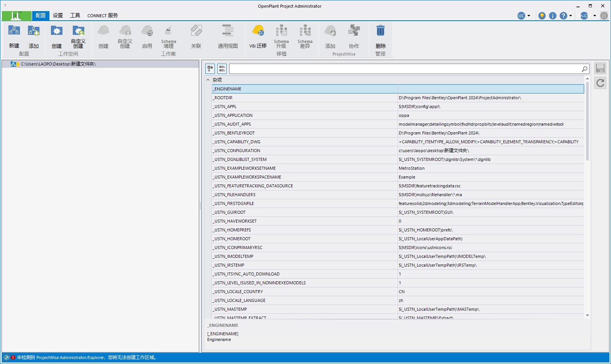The height and width of the screenshot is (364, 611).
Task: Select the _USTN_HAVEWORKSET property
Action: [398, 221]
